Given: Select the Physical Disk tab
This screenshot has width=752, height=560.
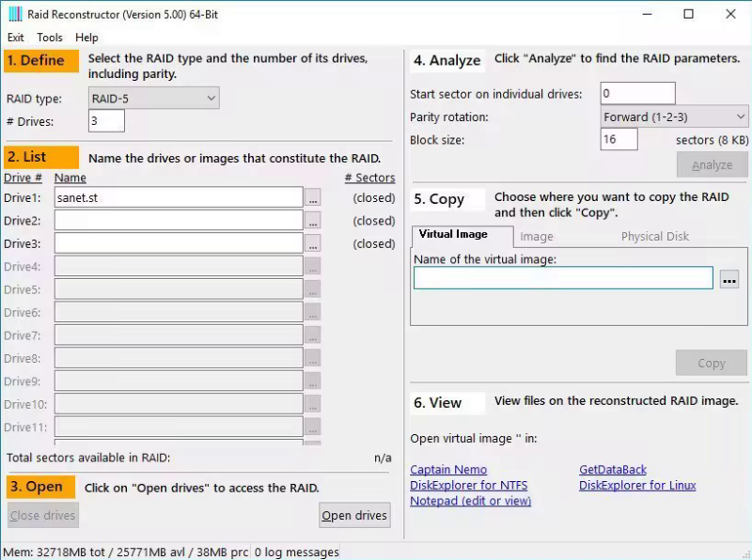Looking at the screenshot, I should (x=654, y=237).
